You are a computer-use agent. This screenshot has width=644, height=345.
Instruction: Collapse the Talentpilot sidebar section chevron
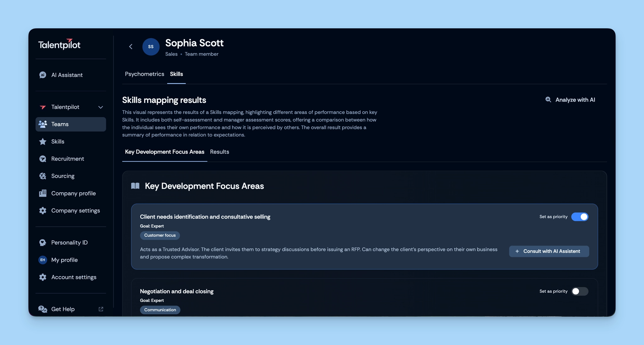(x=101, y=107)
